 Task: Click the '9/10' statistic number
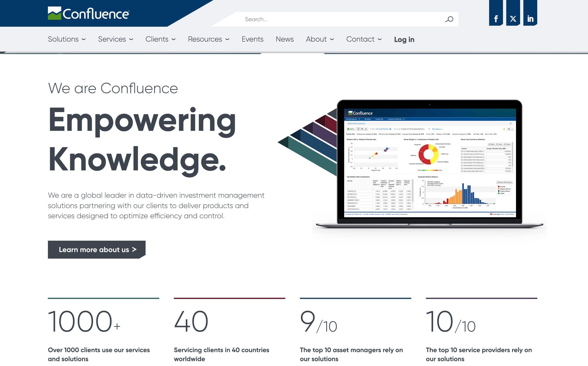(x=318, y=321)
